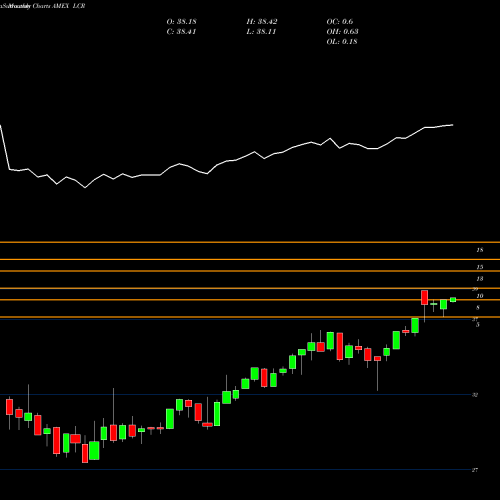Click the 10 level label on right axis
Image resolution: width=500 pixels, height=500 pixels.
[x=480, y=296]
